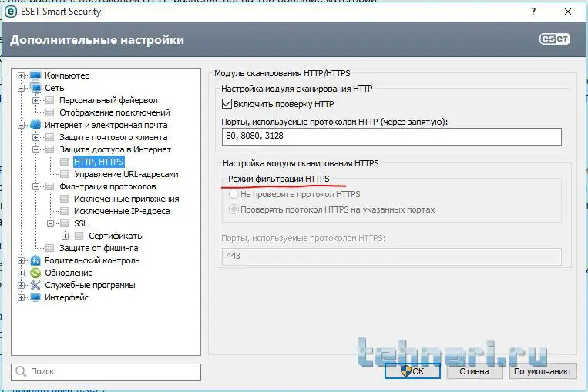Click the page icon beside HTTP, HTTPS
588x392 pixels.
coord(65,162)
